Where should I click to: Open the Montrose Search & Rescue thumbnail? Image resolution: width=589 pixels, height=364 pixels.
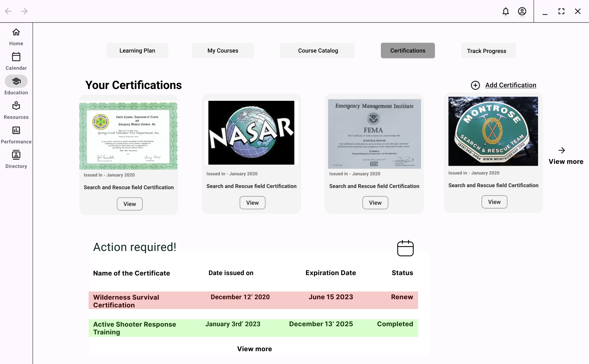tap(493, 131)
